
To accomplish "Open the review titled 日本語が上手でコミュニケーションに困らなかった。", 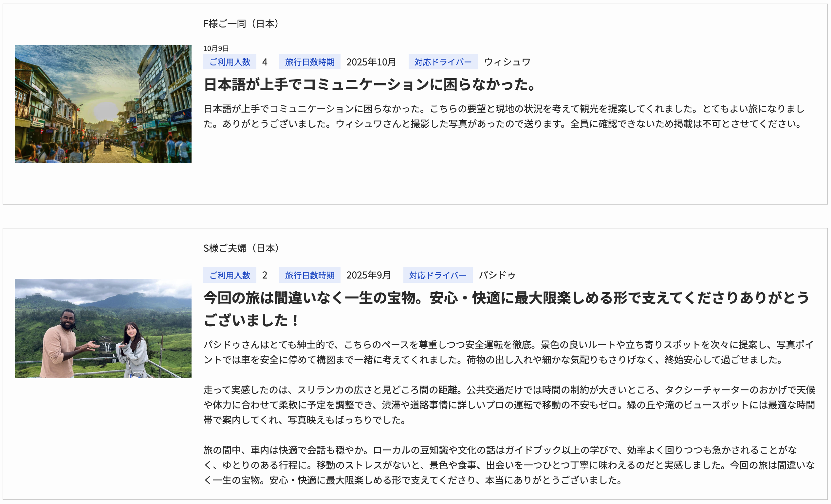I will click(370, 84).
